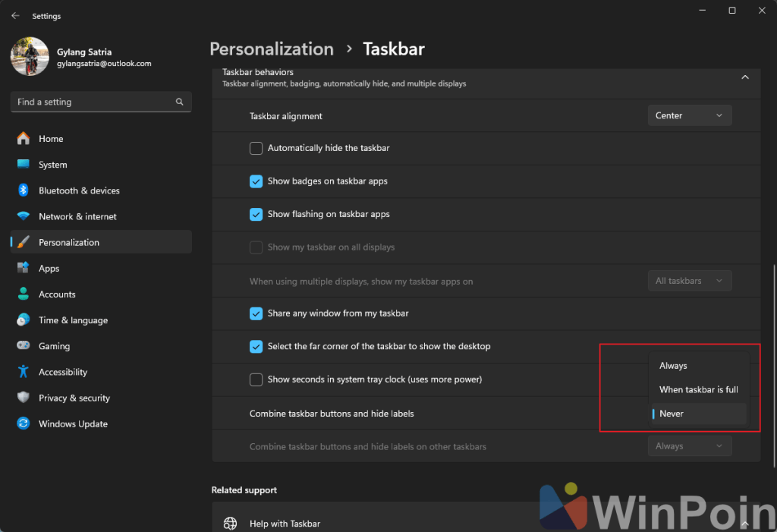Image resolution: width=777 pixels, height=532 pixels.
Task: Open Accounts via its person icon
Action: tap(24, 294)
